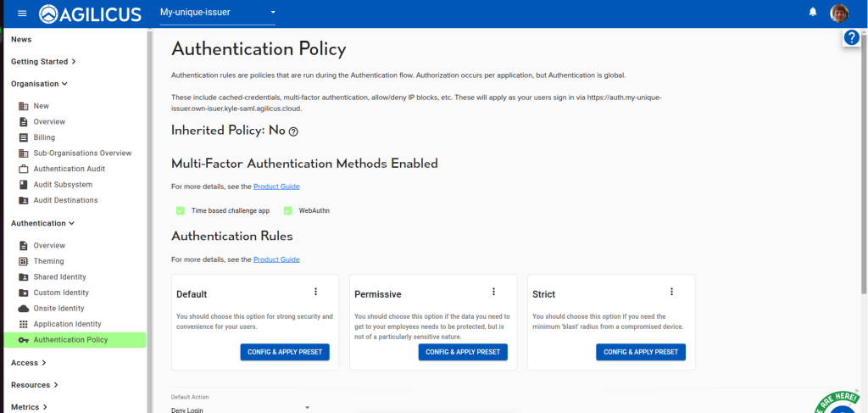Open the Default Action dropdown
868x413 pixels.
tap(241, 408)
